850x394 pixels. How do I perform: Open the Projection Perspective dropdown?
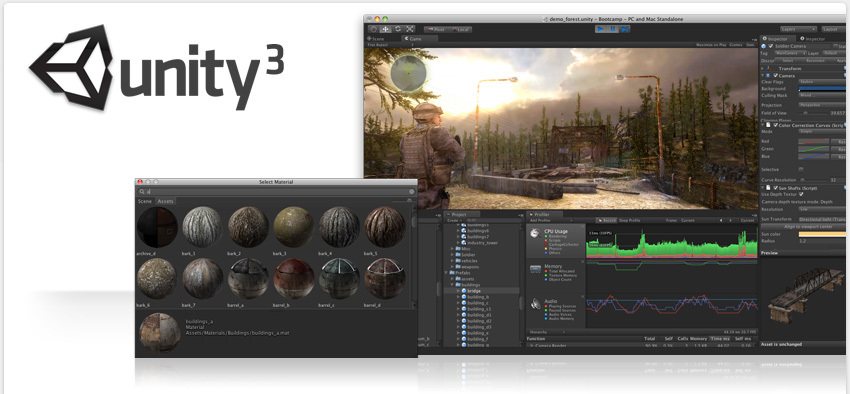pyautogui.click(x=822, y=105)
